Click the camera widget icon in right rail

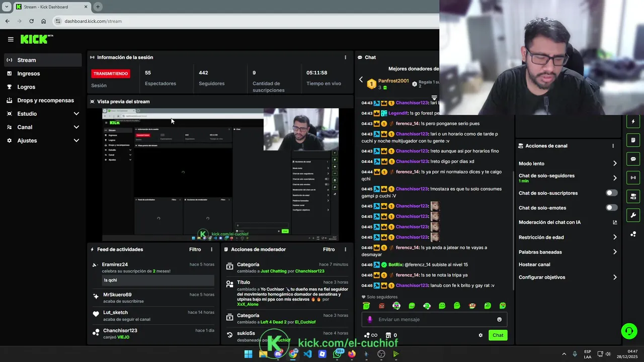(x=633, y=196)
